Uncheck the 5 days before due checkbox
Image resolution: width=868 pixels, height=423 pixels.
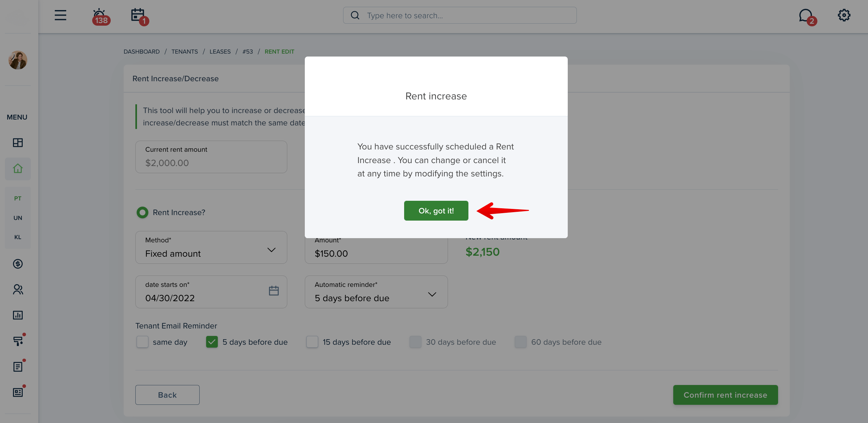[212, 342]
